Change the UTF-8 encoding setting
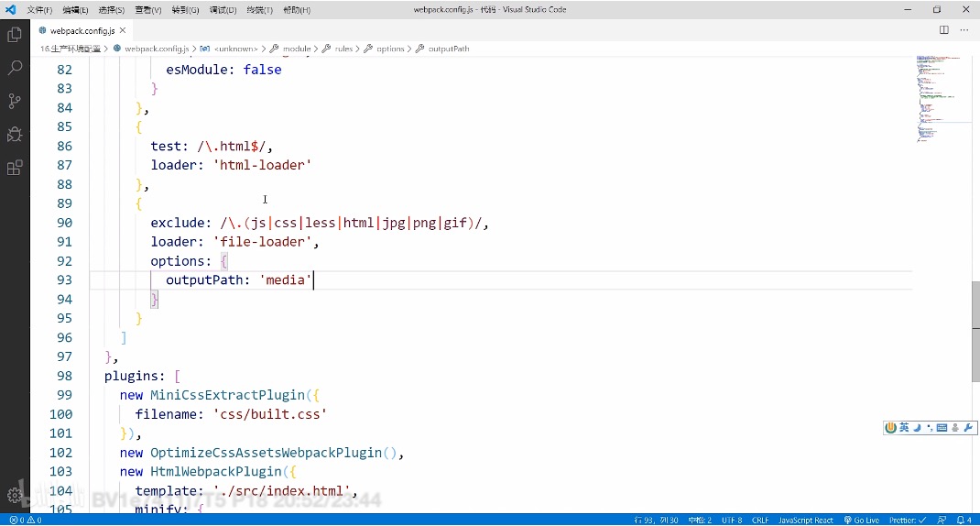Viewport: 980px width, 526px height. tap(732, 521)
